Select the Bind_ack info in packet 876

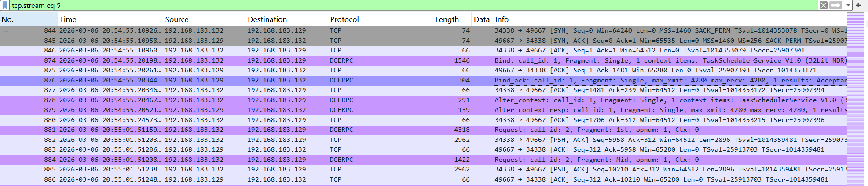[x=670, y=80]
